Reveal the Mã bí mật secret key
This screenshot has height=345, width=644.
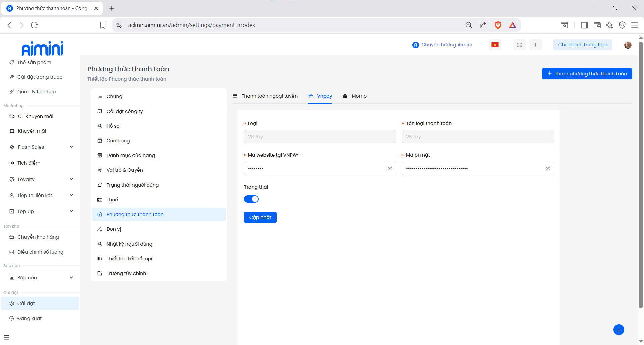(x=548, y=168)
